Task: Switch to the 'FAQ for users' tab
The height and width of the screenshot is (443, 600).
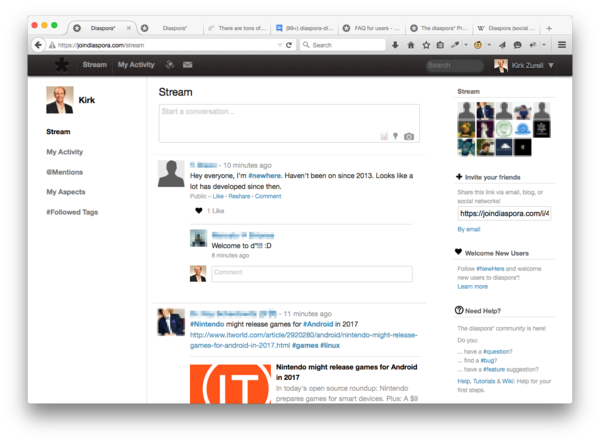Action: (372, 28)
